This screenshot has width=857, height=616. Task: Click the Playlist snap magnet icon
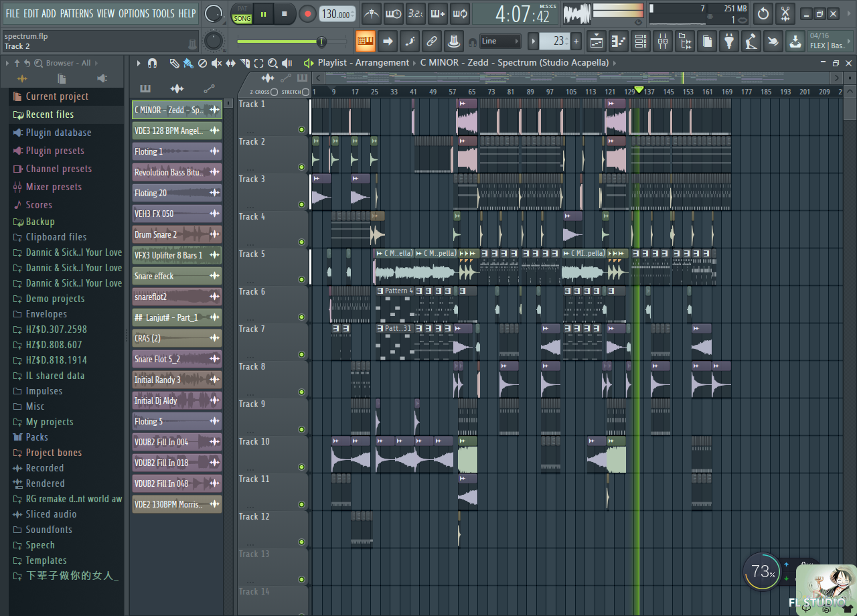[x=152, y=63]
